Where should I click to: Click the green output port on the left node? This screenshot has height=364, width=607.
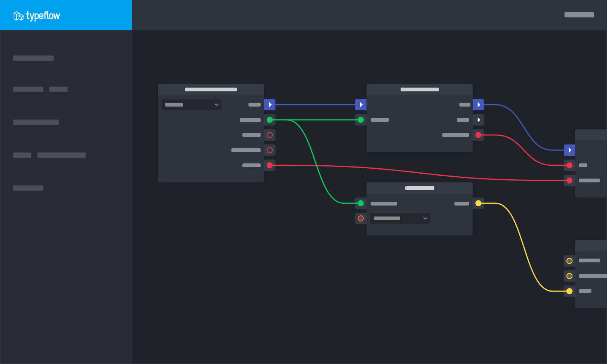pyautogui.click(x=270, y=120)
